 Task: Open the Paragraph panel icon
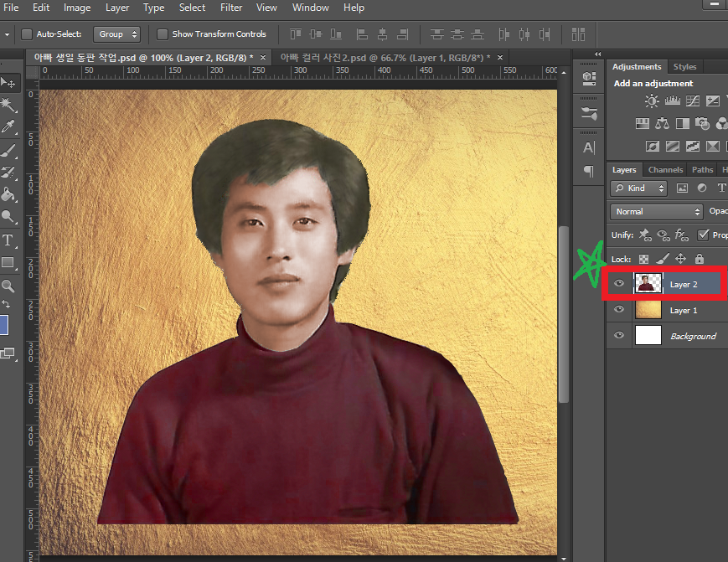[589, 171]
